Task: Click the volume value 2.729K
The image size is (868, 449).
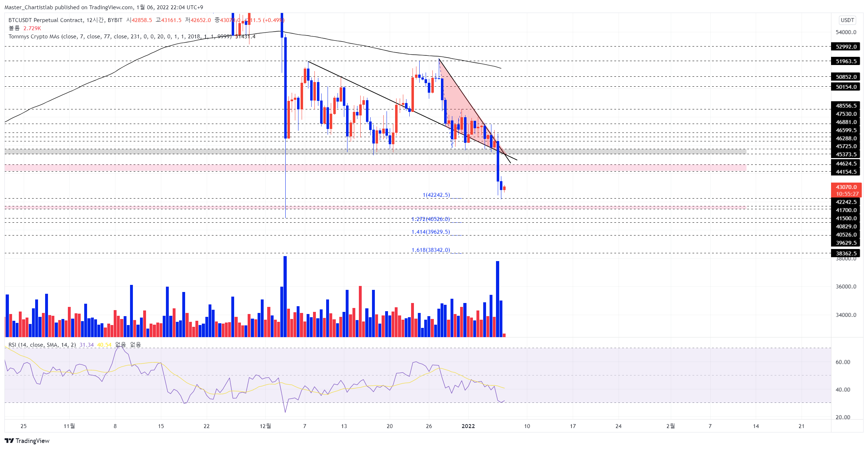Action: 32,28
